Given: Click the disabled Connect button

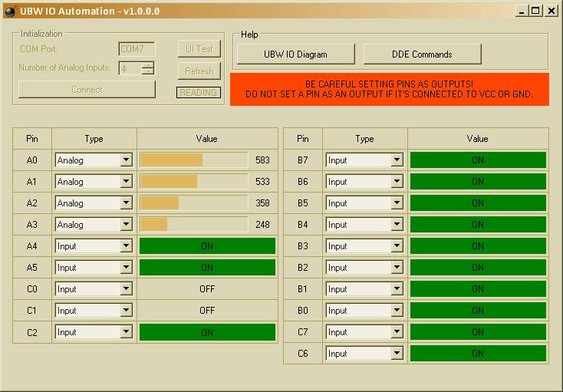Looking at the screenshot, I should [x=87, y=90].
